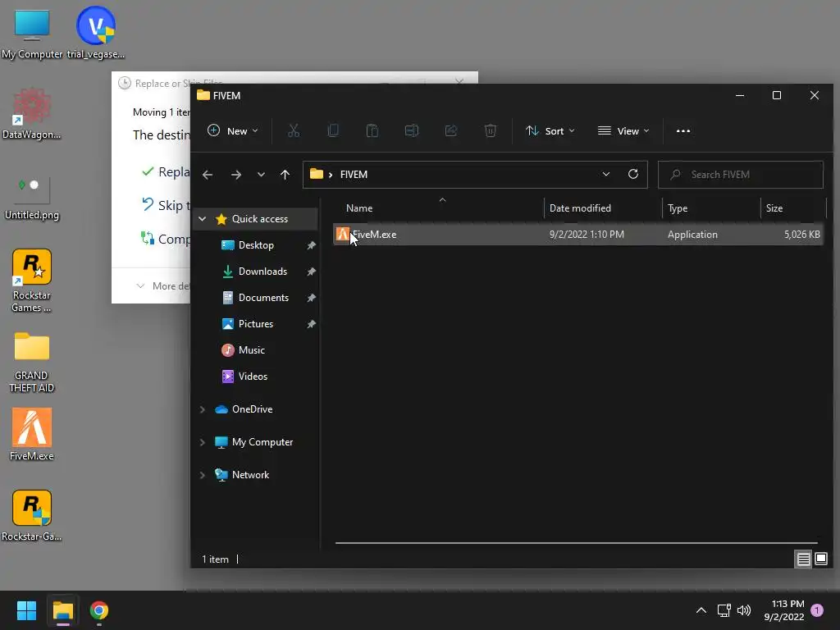Open the View layout dropdown

click(x=623, y=130)
